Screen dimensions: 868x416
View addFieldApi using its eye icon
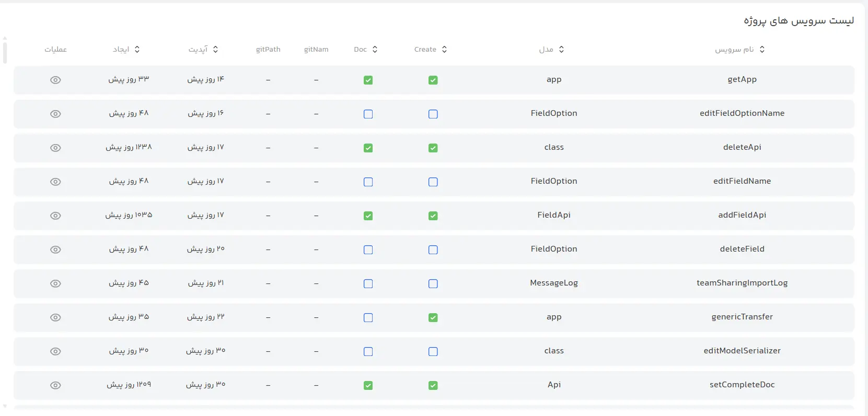click(x=55, y=216)
